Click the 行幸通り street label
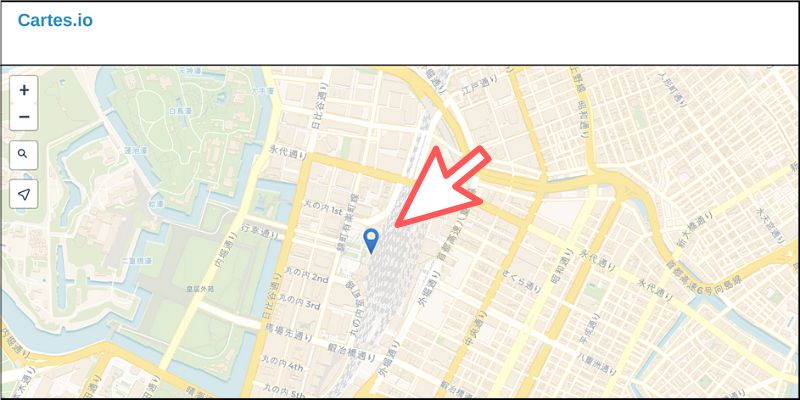The height and width of the screenshot is (400, 800). click(x=259, y=231)
